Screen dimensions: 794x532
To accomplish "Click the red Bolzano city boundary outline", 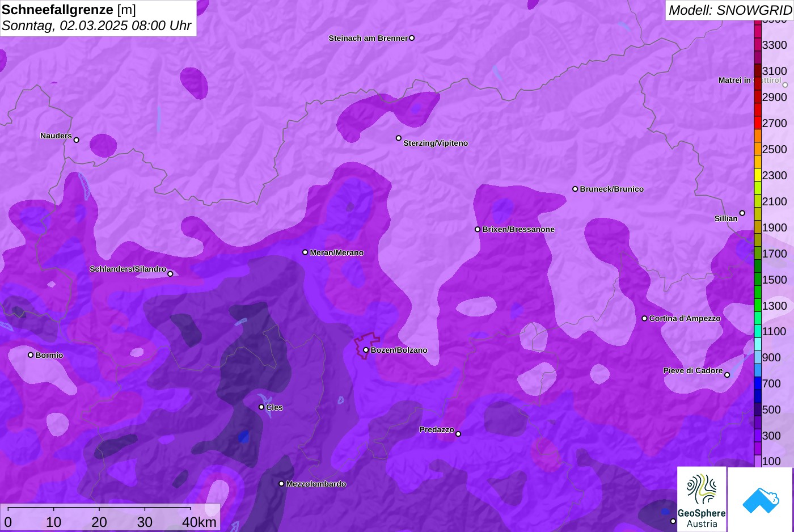I will (367, 345).
